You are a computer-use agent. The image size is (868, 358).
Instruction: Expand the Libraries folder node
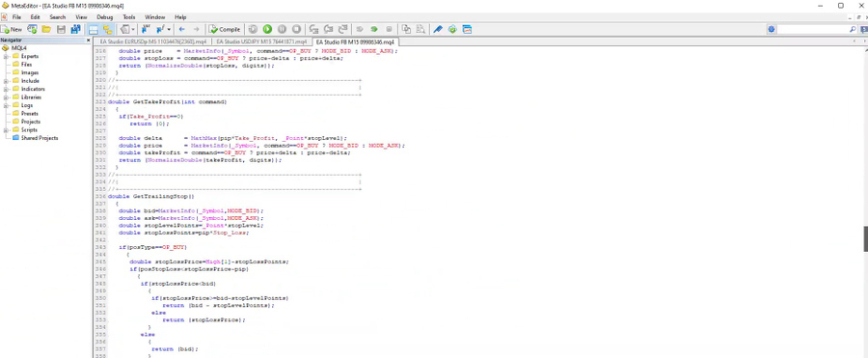coord(6,97)
